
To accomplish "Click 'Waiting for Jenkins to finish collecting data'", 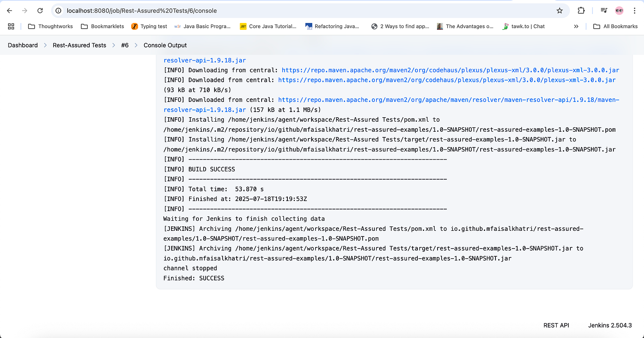I will tap(244, 219).
